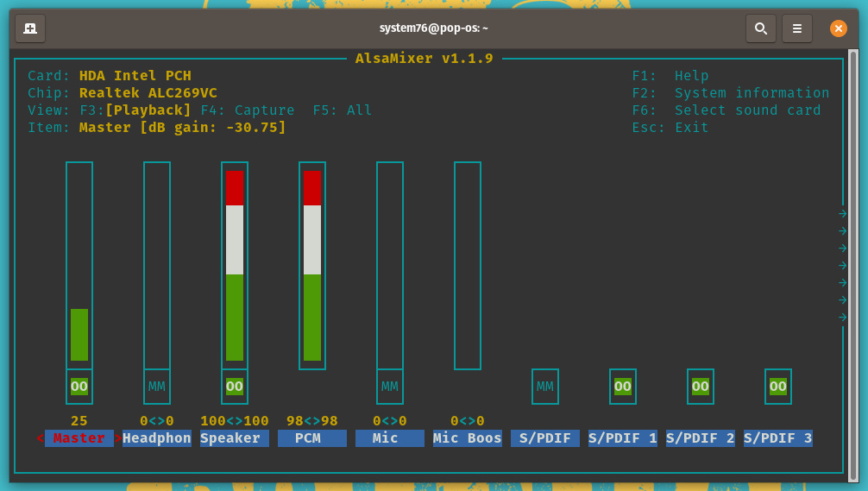Toggle S/PDIF 3 mute box
The height and width of the screenshot is (491, 868).
click(777, 387)
